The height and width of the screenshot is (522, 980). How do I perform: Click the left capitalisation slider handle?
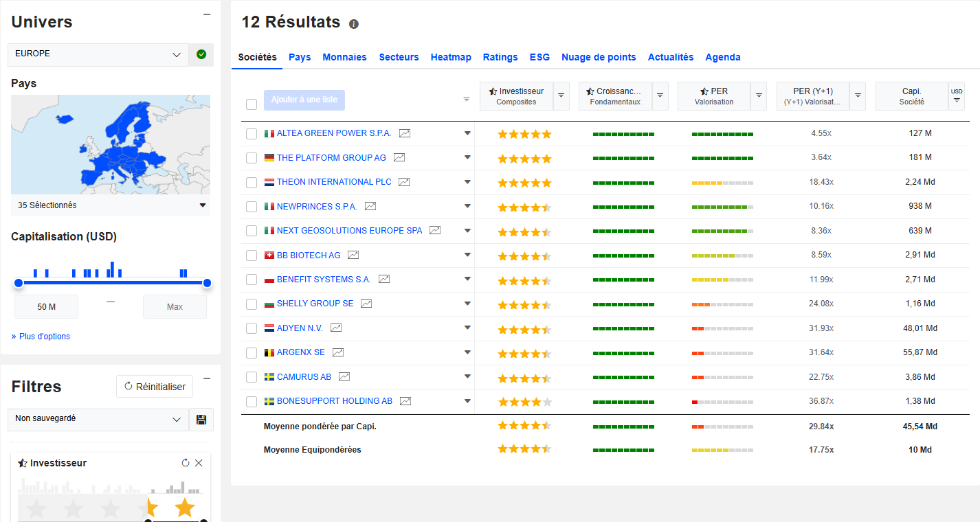pos(19,283)
